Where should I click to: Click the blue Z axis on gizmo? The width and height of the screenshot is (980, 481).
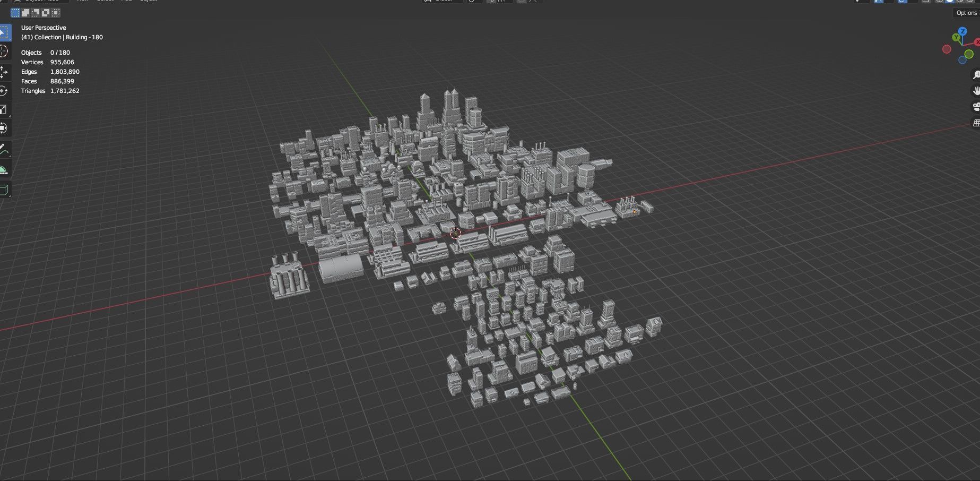tap(962, 31)
